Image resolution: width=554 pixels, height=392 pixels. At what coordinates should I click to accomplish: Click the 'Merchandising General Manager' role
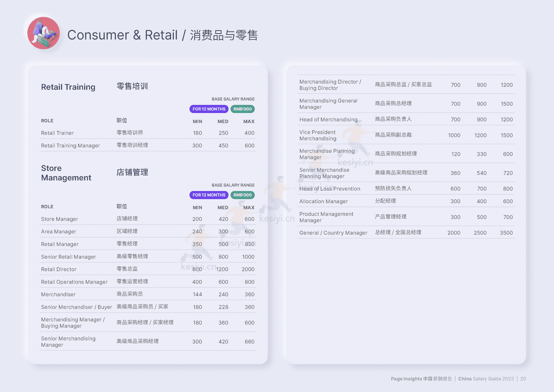pos(328,104)
